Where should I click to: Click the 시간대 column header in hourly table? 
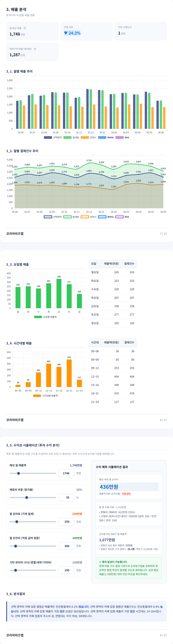(95, 342)
